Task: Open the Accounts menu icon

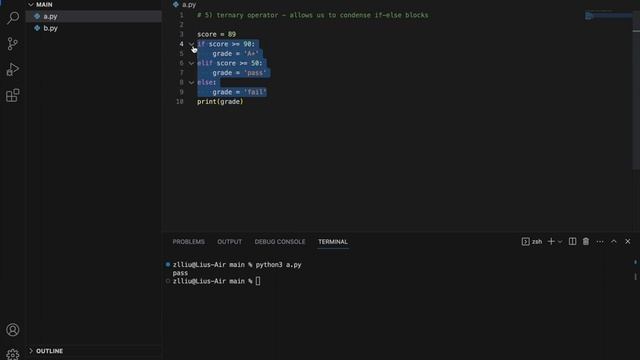Action: pyautogui.click(x=13, y=329)
